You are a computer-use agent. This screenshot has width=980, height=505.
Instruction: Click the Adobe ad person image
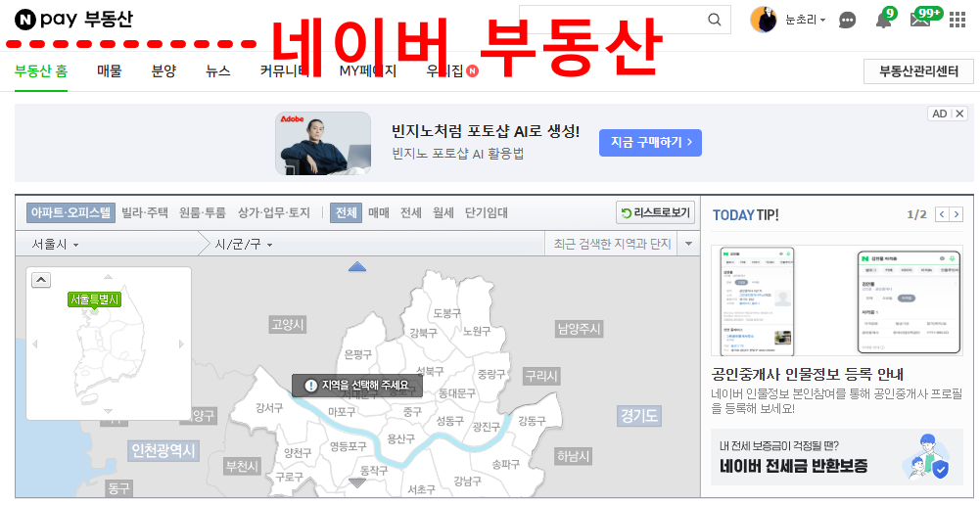pos(323,143)
